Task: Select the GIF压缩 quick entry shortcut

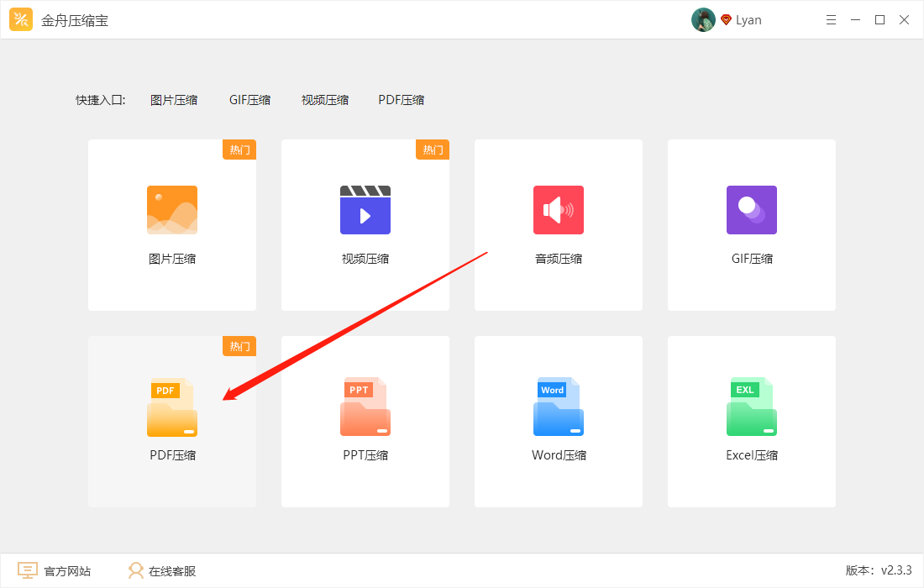Action: point(249,99)
